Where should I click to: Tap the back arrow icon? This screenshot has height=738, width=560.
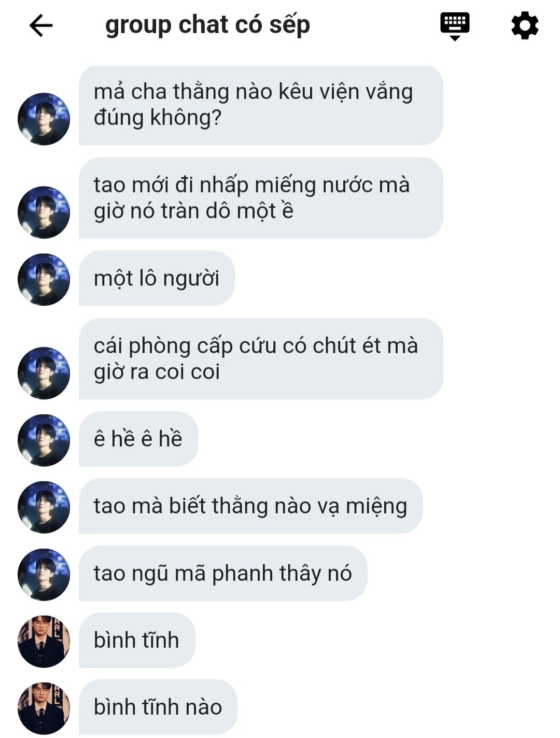point(41,25)
